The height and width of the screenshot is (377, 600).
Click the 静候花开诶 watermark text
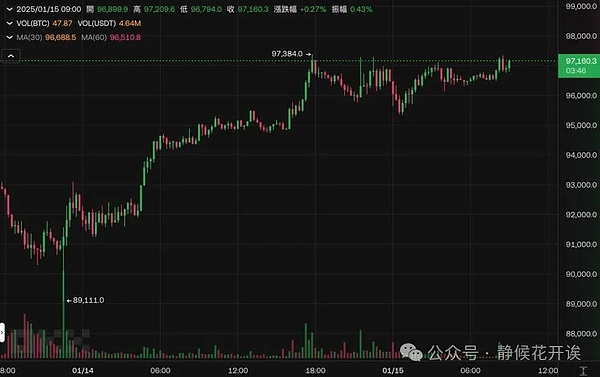point(539,353)
